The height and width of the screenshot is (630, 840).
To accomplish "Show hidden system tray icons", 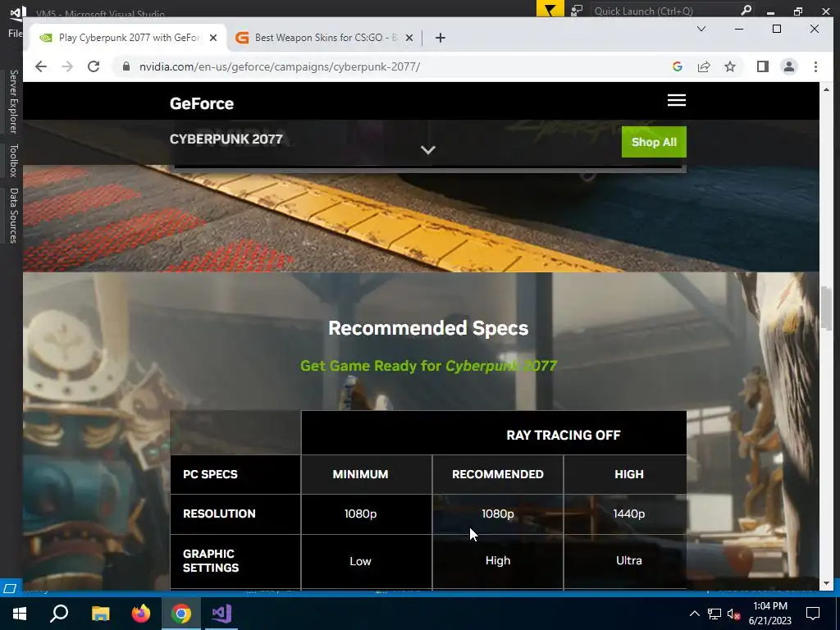I will click(x=694, y=614).
